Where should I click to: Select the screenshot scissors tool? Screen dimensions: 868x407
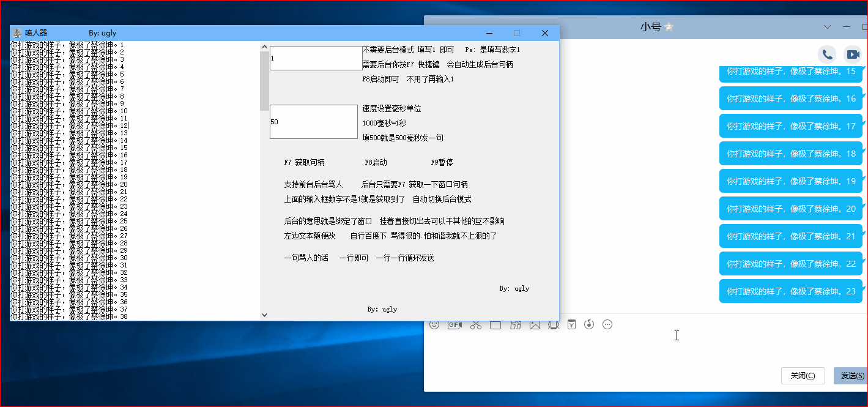click(x=476, y=324)
